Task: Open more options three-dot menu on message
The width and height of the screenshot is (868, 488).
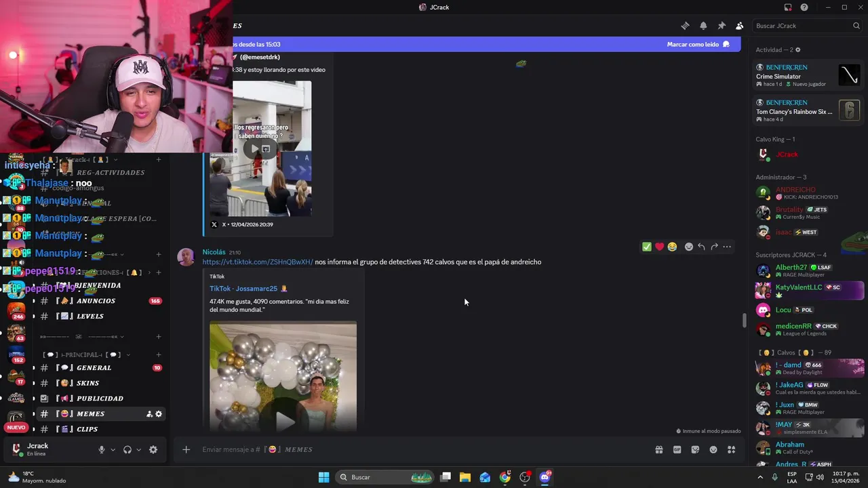Action: pyautogui.click(x=727, y=247)
